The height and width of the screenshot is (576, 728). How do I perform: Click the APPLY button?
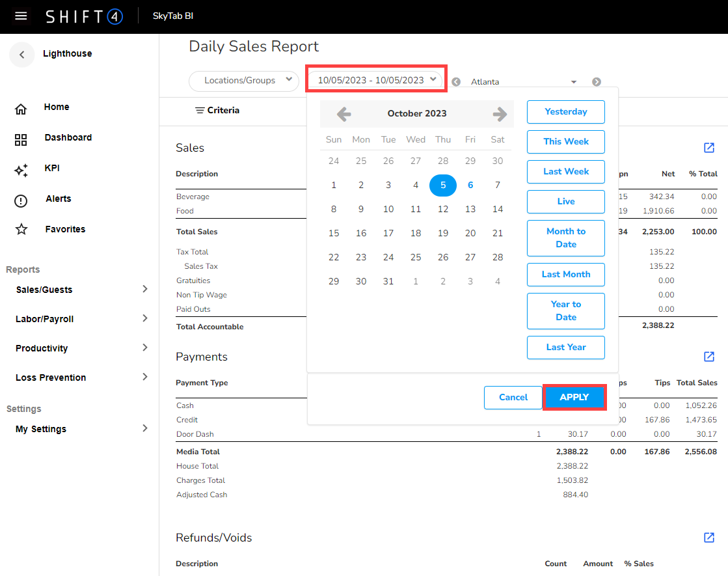pos(574,397)
